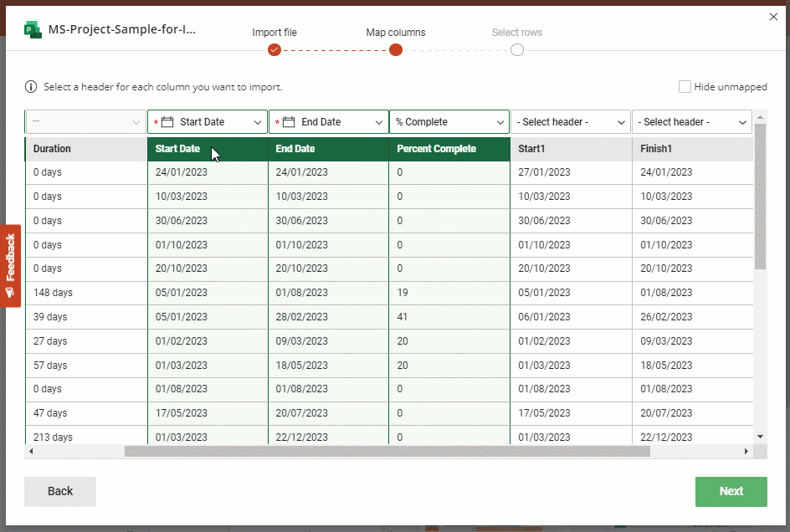
Task: Click the MS Project file icon beside the filename
Action: click(x=33, y=29)
